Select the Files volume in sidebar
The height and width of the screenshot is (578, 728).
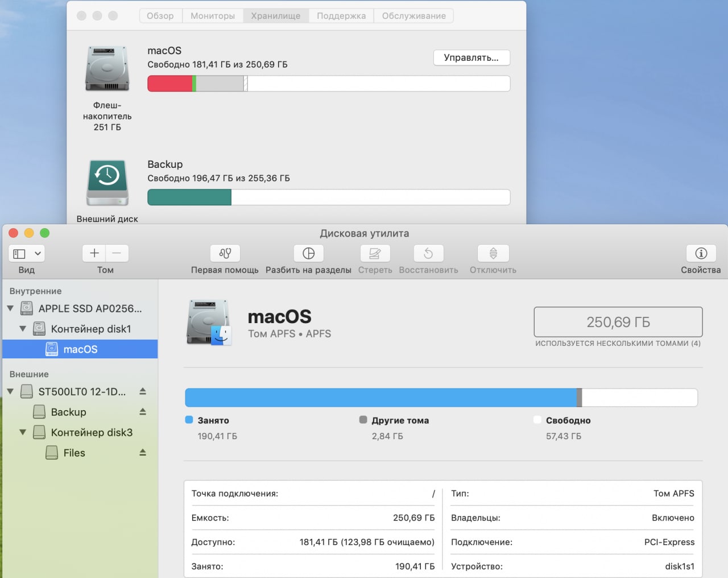74,453
